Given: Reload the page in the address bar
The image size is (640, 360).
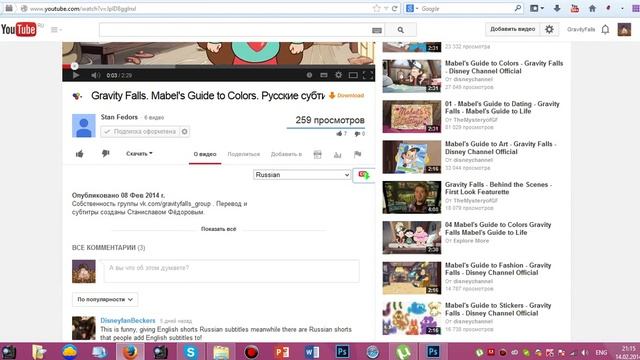Looking at the screenshot, I should [x=395, y=8].
